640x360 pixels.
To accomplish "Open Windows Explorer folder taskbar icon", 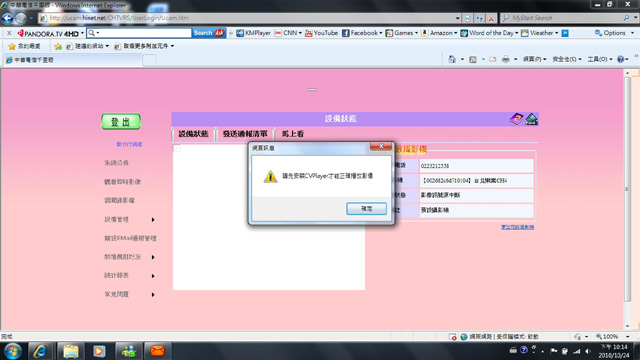I will [x=70, y=351].
